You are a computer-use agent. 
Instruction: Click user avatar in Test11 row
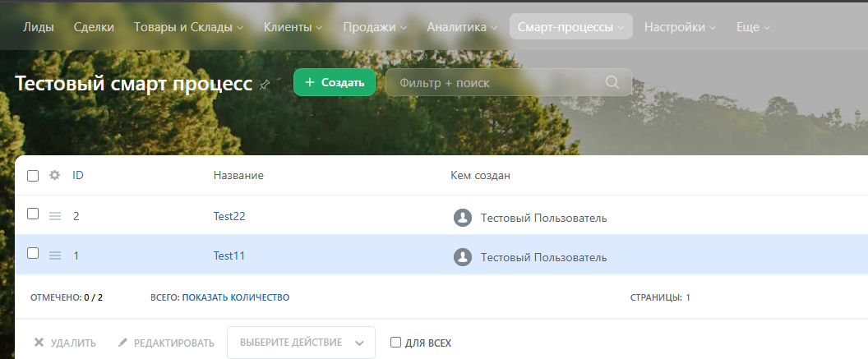[x=463, y=256]
